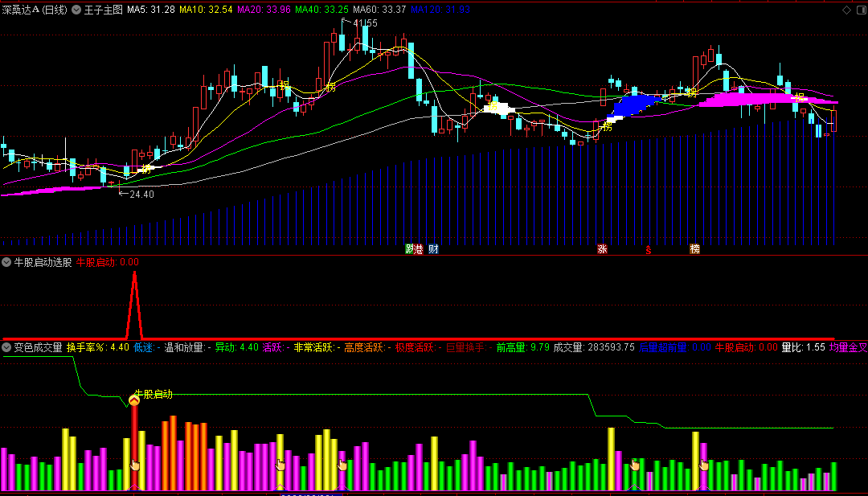
Task: Click the 量比: 1.55 label
Action: [x=803, y=347]
